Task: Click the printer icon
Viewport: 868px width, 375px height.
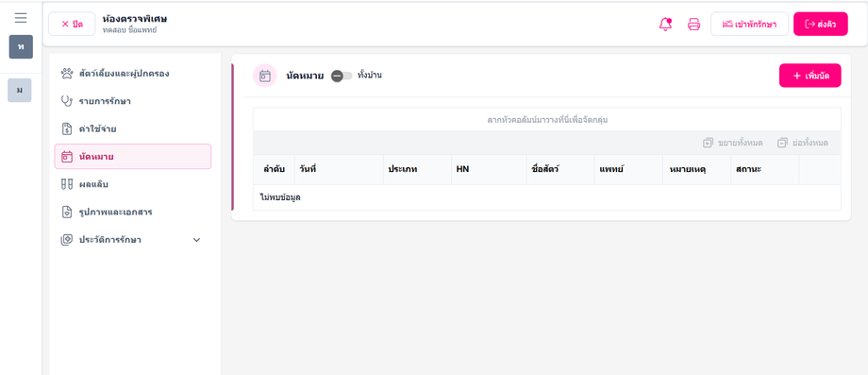Action: point(693,25)
